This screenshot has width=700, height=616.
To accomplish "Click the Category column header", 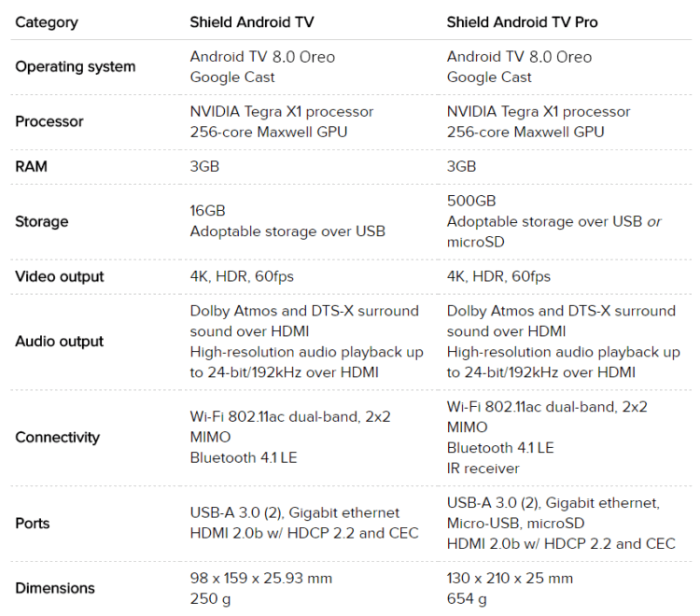I will coord(47,21).
